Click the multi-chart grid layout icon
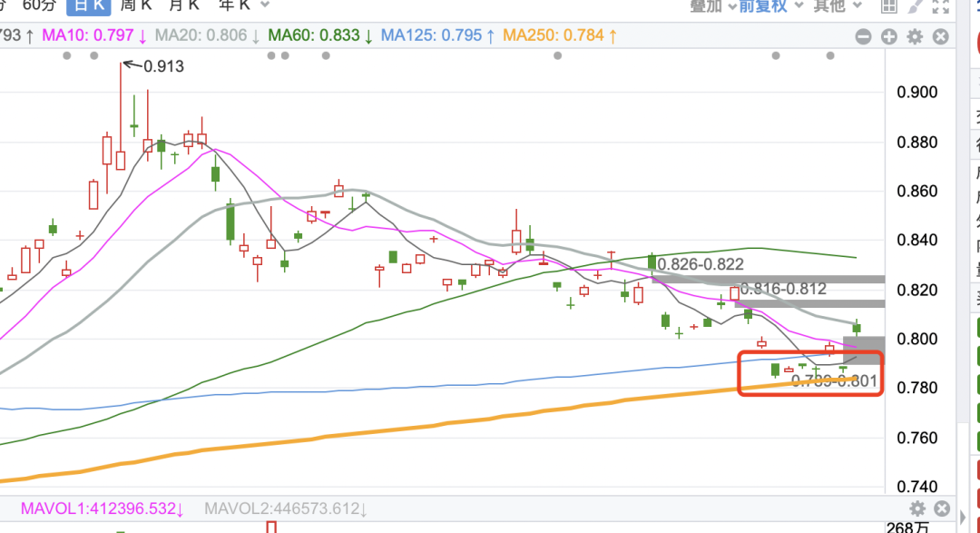 [x=888, y=6]
